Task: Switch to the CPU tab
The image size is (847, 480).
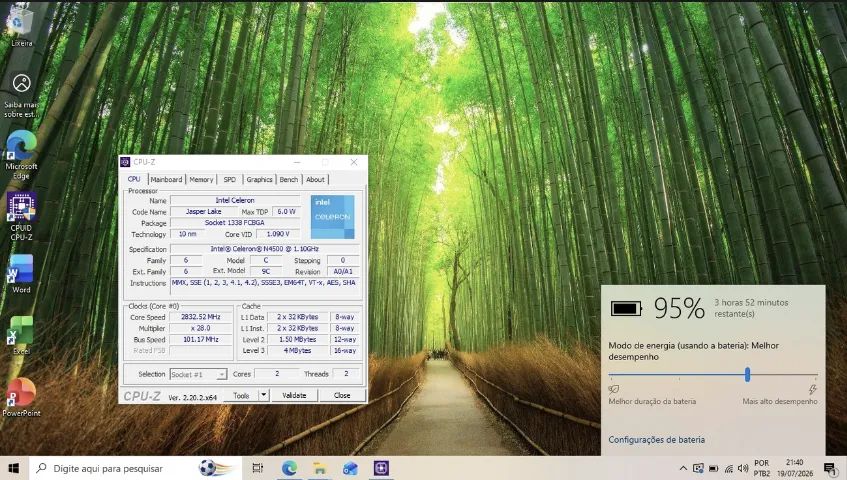Action: coord(134,179)
